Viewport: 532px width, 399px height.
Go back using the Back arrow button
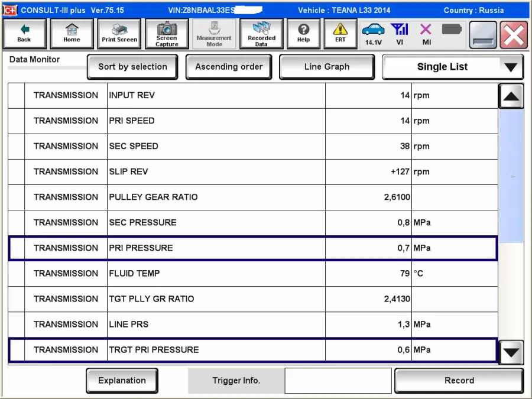click(24, 34)
